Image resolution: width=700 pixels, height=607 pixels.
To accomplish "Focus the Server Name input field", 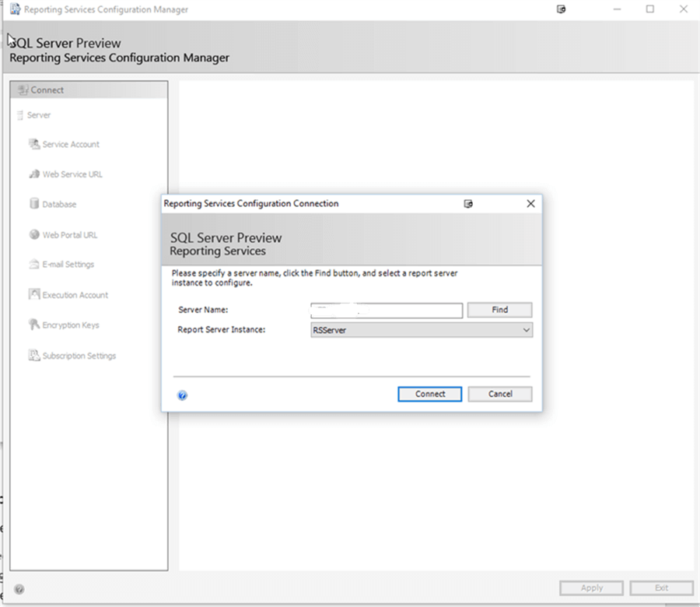I will 387,311.
